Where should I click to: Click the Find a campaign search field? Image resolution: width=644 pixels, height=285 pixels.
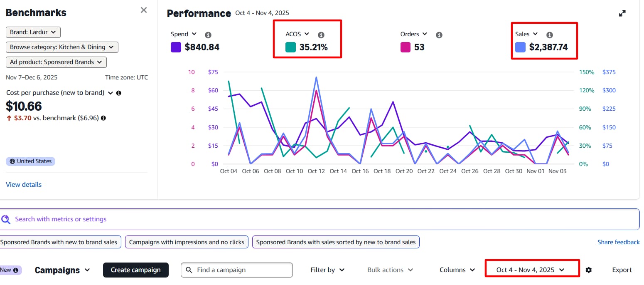pos(241,270)
